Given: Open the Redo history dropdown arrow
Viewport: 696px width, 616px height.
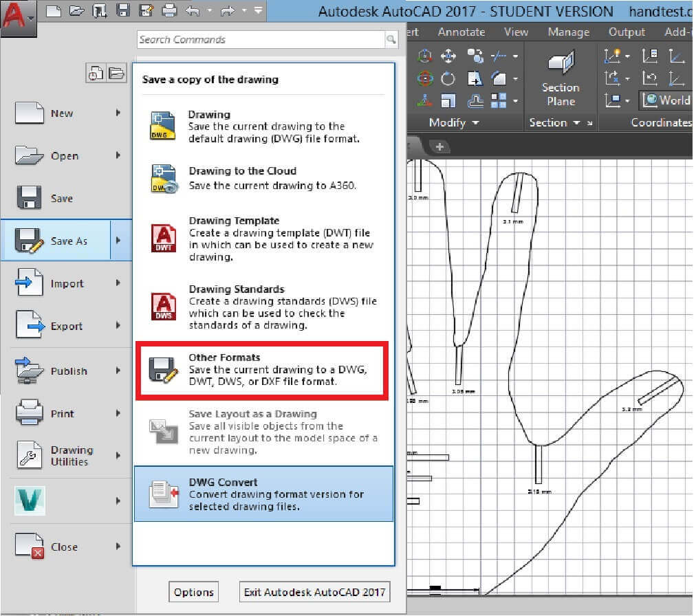Looking at the screenshot, I should [x=244, y=10].
